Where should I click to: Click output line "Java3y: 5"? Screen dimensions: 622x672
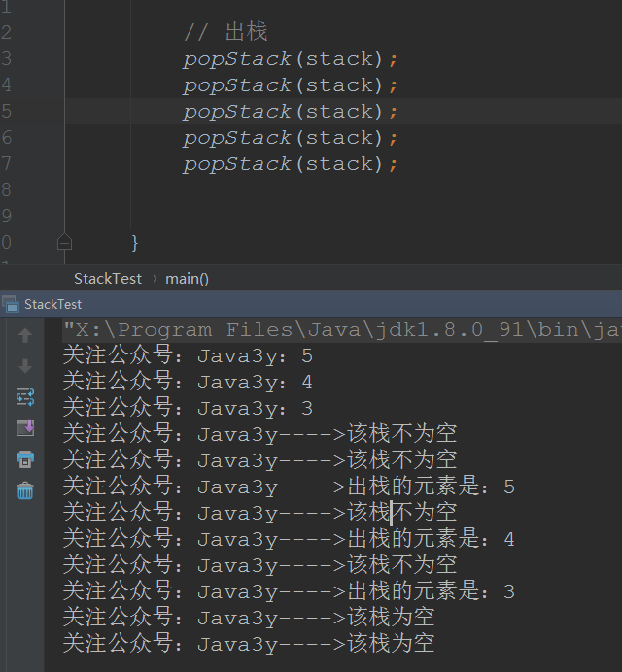coord(188,355)
